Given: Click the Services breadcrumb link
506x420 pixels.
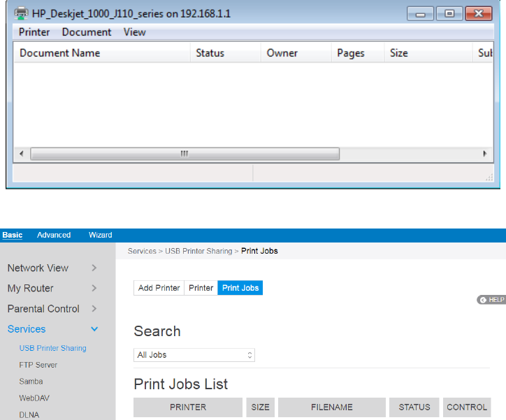Looking at the screenshot, I should click(x=142, y=251).
